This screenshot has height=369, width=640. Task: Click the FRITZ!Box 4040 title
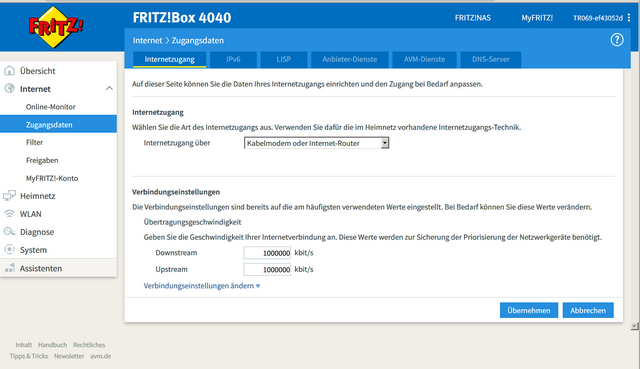click(x=182, y=18)
